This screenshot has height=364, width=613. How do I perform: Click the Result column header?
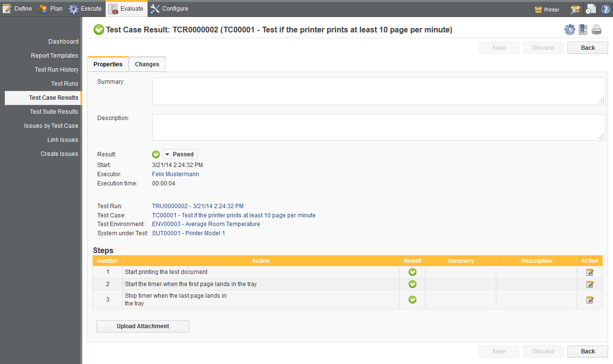click(x=413, y=261)
